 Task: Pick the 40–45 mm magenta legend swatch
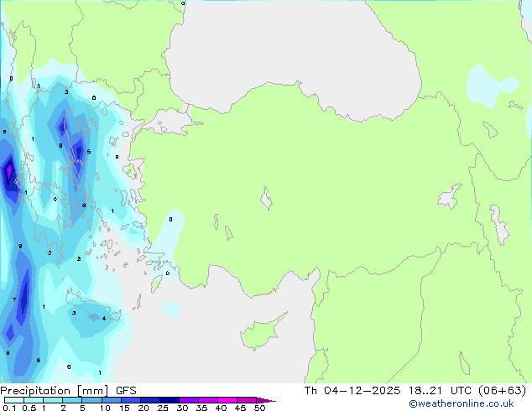coord(227,400)
